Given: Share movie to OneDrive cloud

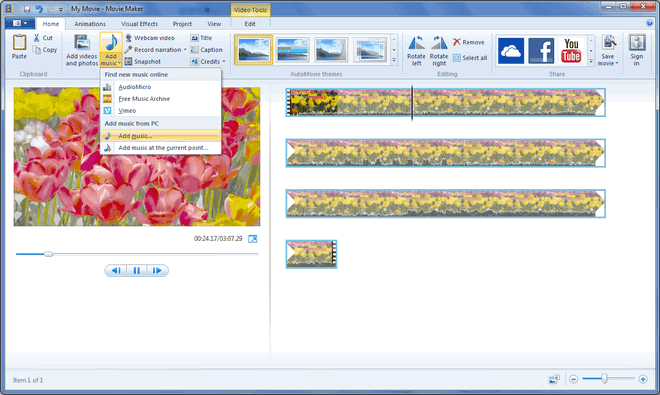Looking at the screenshot, I should click(x=511, y=51).
